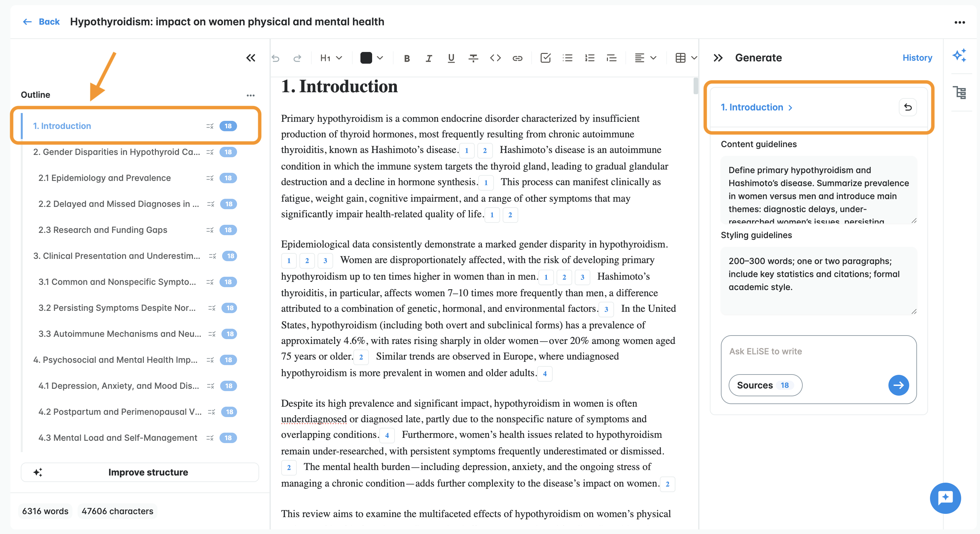Click the '1. Introduction' heading in editor

pyautogui.click(x=339, y=86)
